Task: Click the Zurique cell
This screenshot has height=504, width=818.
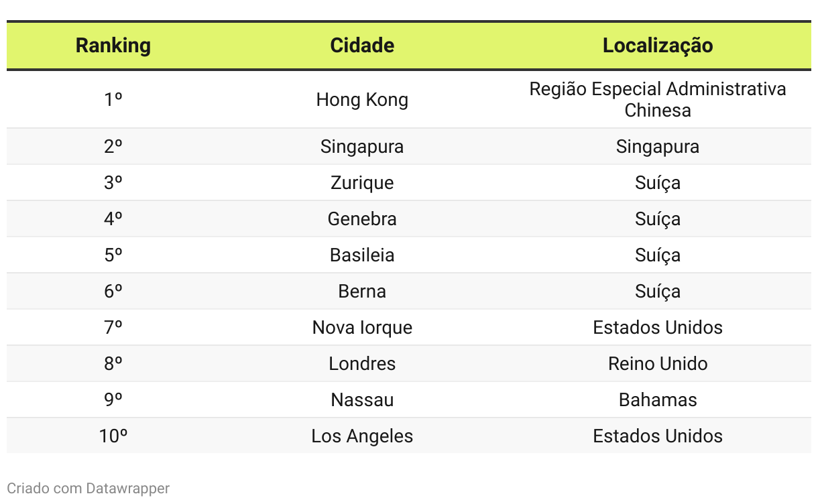Action: click(x=362, y=183)
